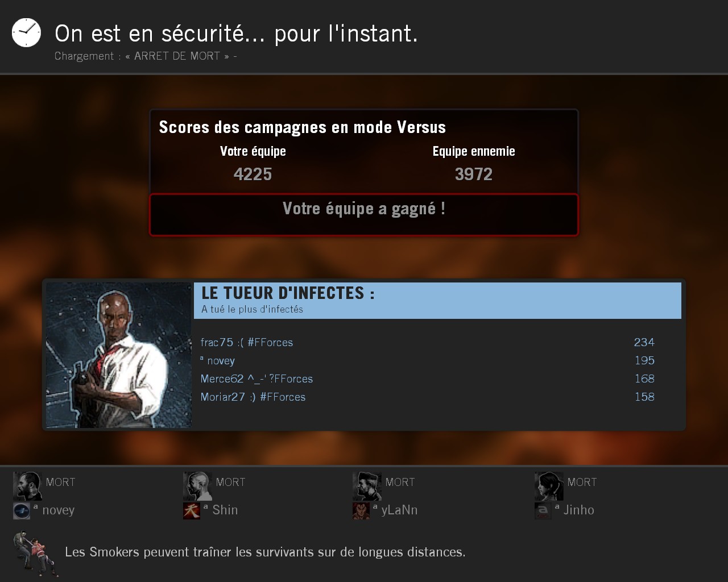Select the large Louis character portrait
This screenshot has height=582, width=728.
[118, 355]
